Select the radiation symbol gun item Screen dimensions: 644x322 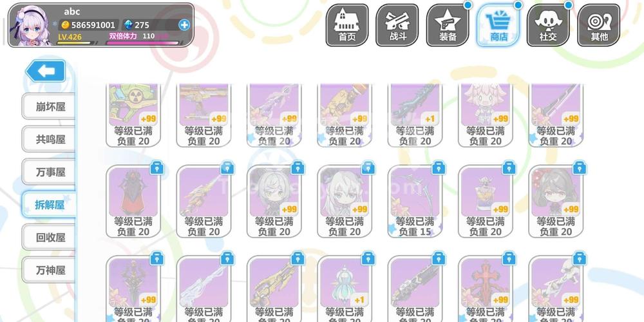tap(133, 115)
